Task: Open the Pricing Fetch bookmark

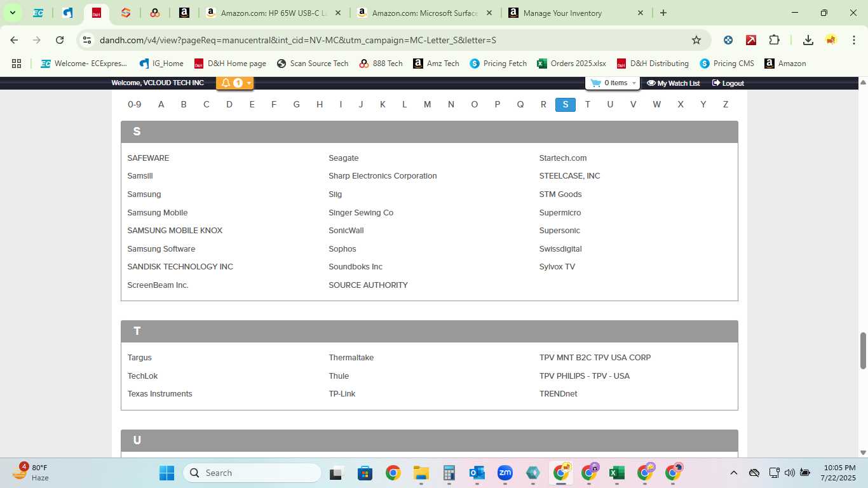Action: [498, 64]
